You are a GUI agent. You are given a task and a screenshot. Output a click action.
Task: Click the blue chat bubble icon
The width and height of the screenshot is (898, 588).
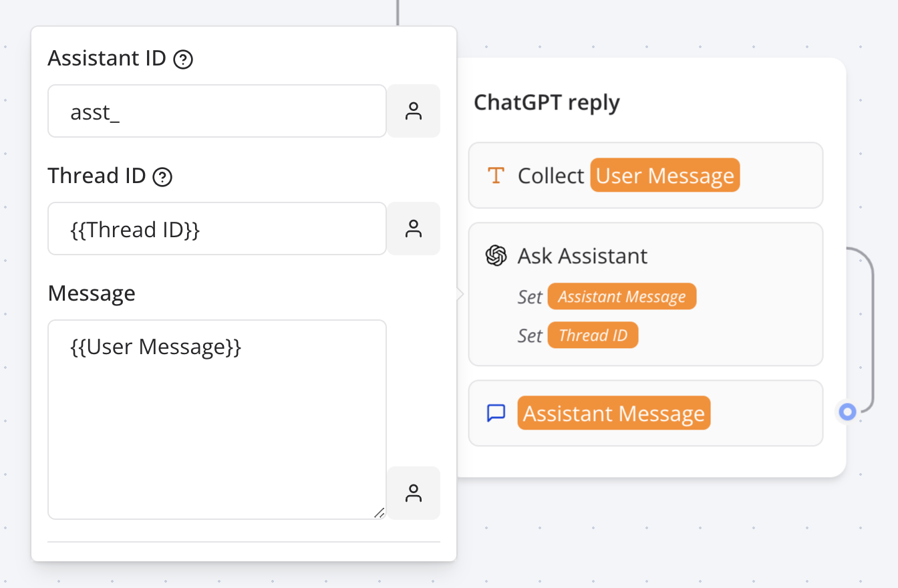click(x=495, y=413)
